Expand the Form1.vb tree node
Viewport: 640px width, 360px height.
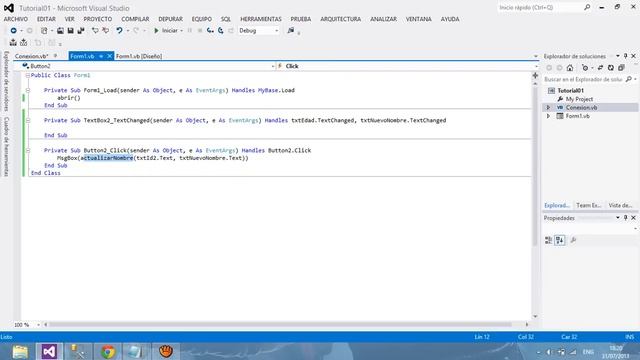point(548,116)
